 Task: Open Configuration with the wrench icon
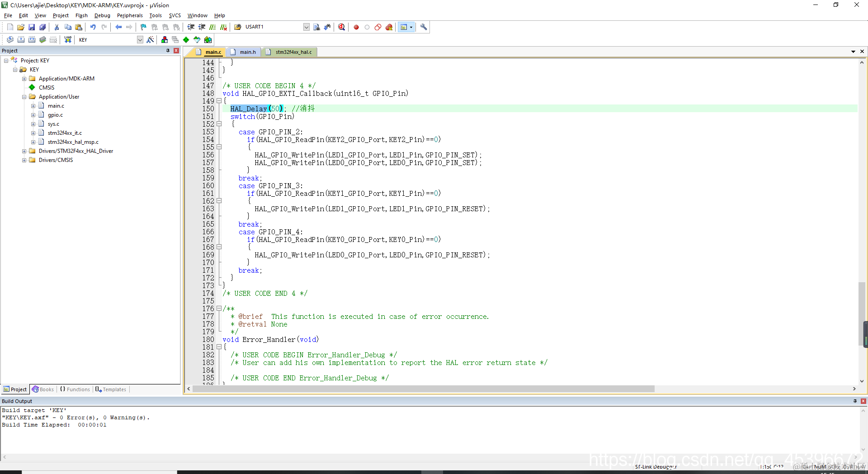pos(424,27)
